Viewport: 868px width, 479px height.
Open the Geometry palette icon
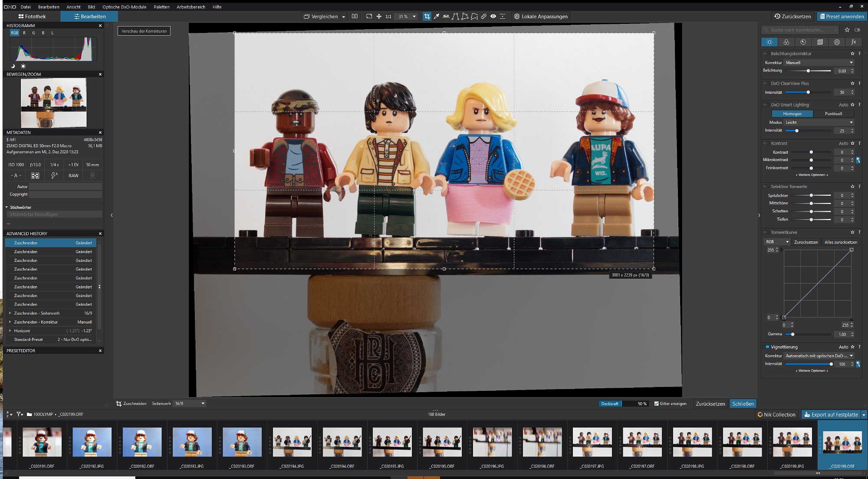pyautogui.click(x=820, y=42)
